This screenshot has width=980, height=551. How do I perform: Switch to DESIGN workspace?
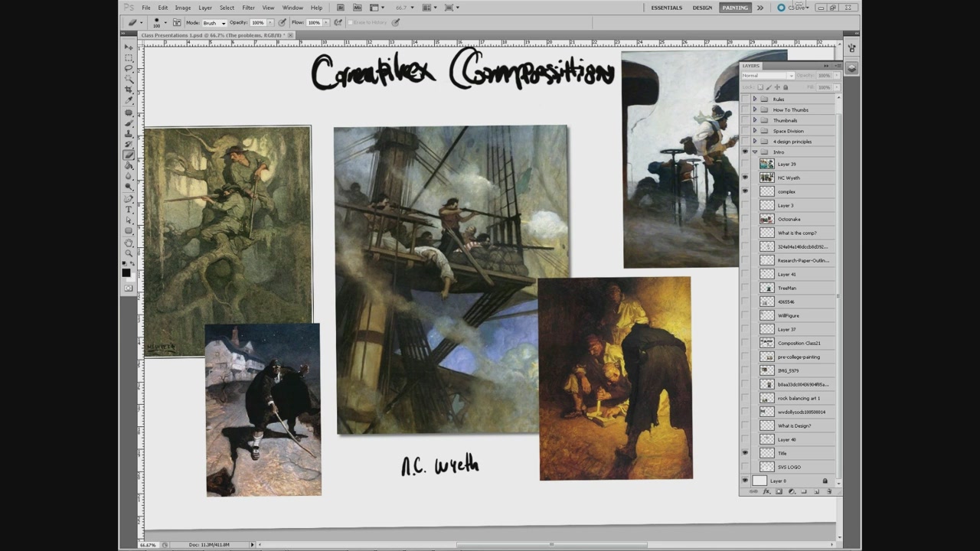click(702, 8)
